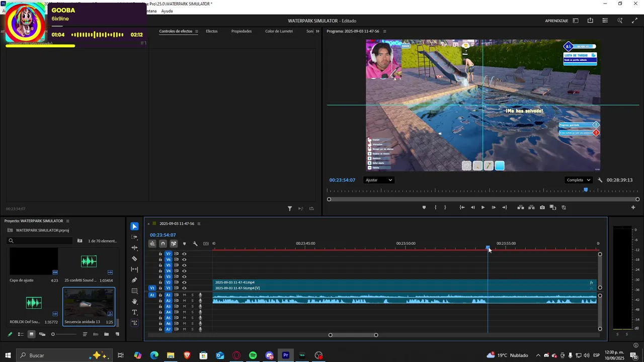
Task: Solo audio track A2
Action: pos(192,301)
